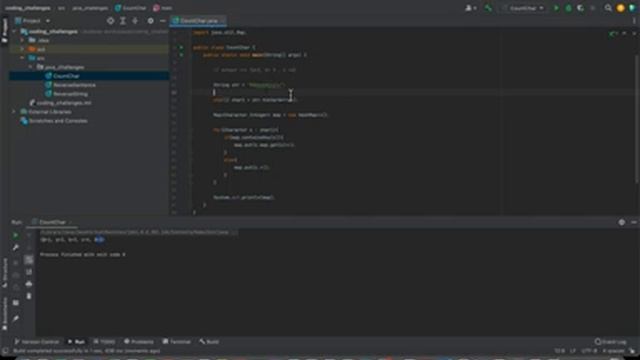Clear all Run console output
640x360 pixels.
coord(29,296)
